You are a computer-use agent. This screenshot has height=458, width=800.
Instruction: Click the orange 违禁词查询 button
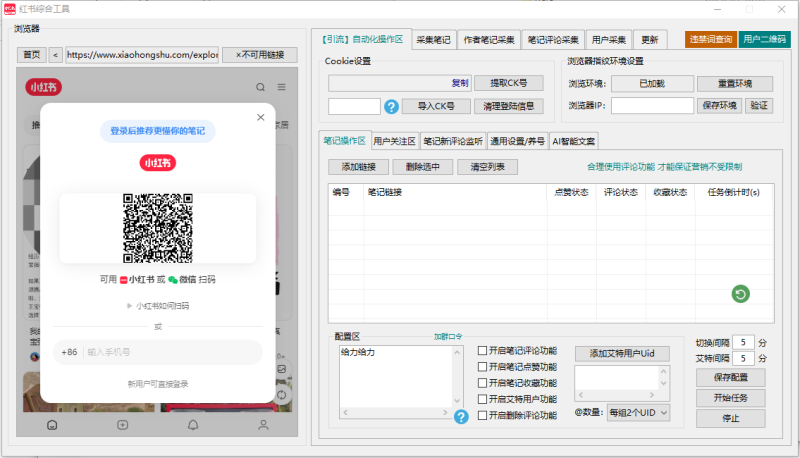coord(711,39)
